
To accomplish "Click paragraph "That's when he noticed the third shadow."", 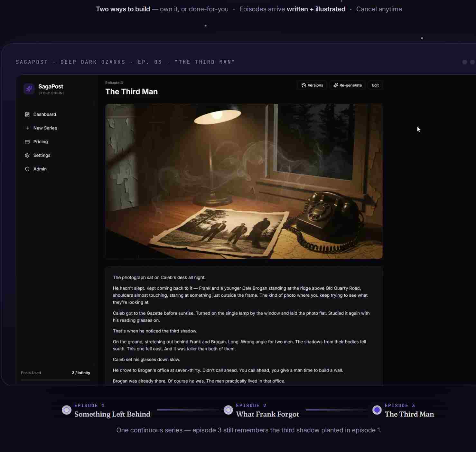I will [x=155, y=331].
